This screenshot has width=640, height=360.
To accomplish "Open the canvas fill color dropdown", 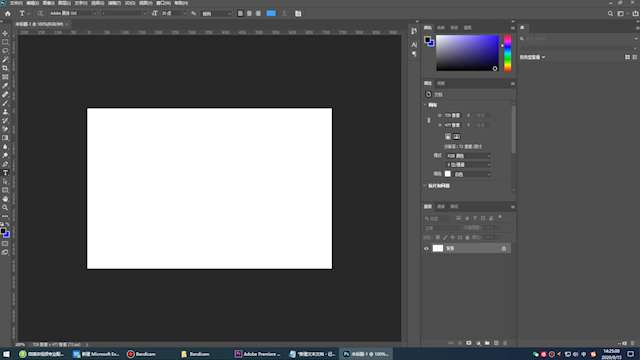I will pyautogui.click(x=471, y=174).
